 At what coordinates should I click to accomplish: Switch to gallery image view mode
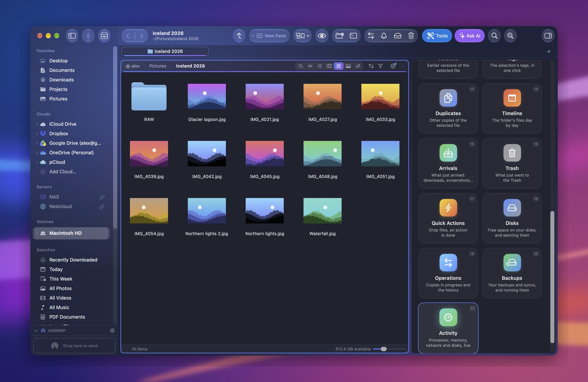[x=348, y=66]
